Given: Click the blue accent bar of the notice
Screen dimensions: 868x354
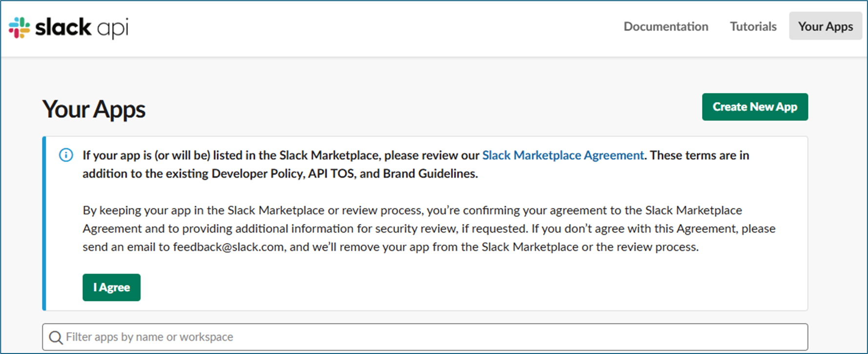Looking at the screenshot, I should point(44,224).
